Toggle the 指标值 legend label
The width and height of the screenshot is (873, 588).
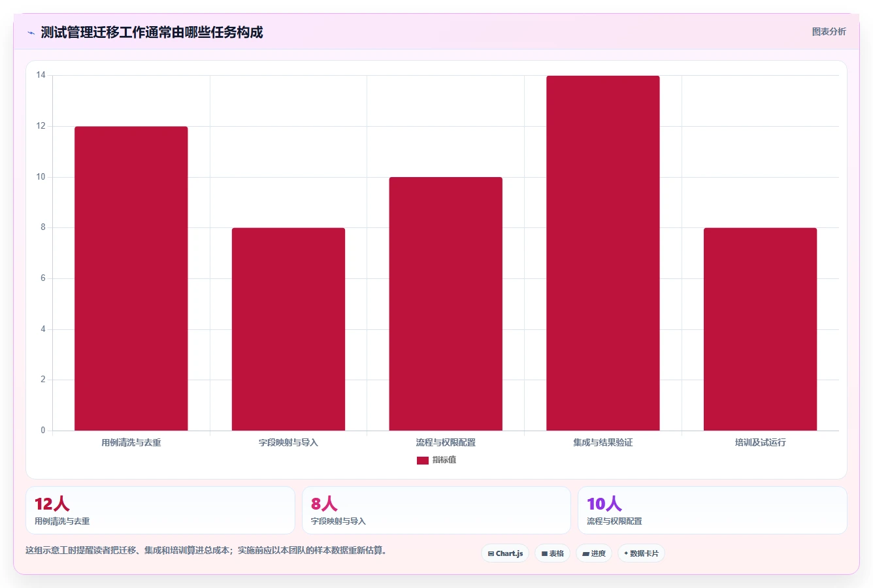pyautogui.click(x=444, y=460)
